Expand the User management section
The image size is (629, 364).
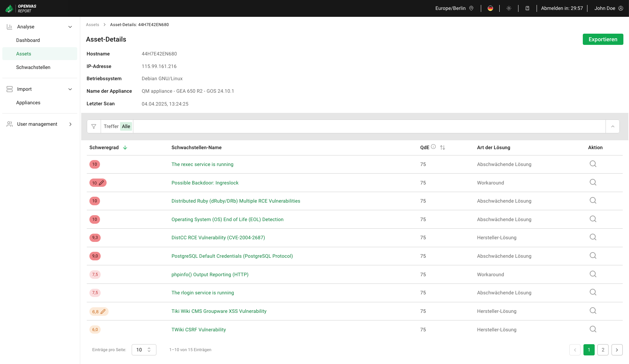70,124
